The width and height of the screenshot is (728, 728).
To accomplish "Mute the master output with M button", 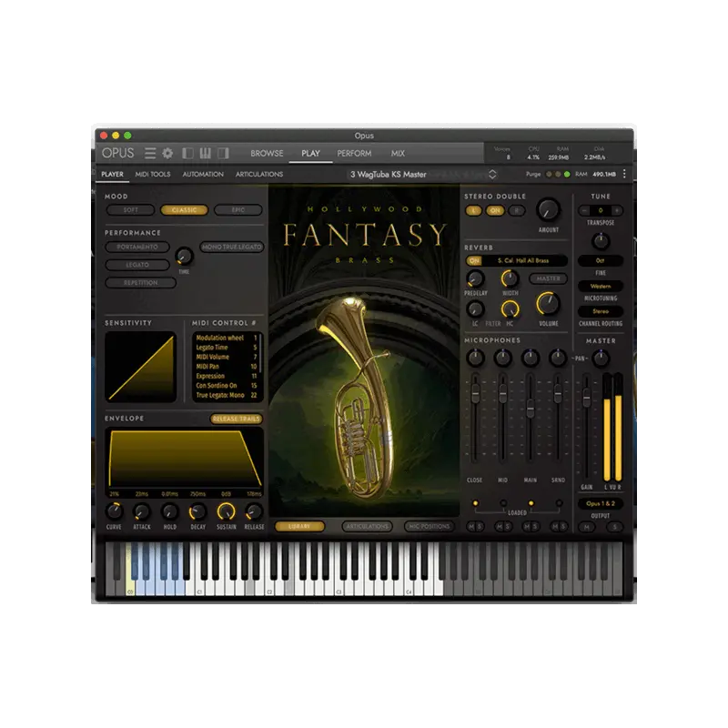I will click(587, 527).
